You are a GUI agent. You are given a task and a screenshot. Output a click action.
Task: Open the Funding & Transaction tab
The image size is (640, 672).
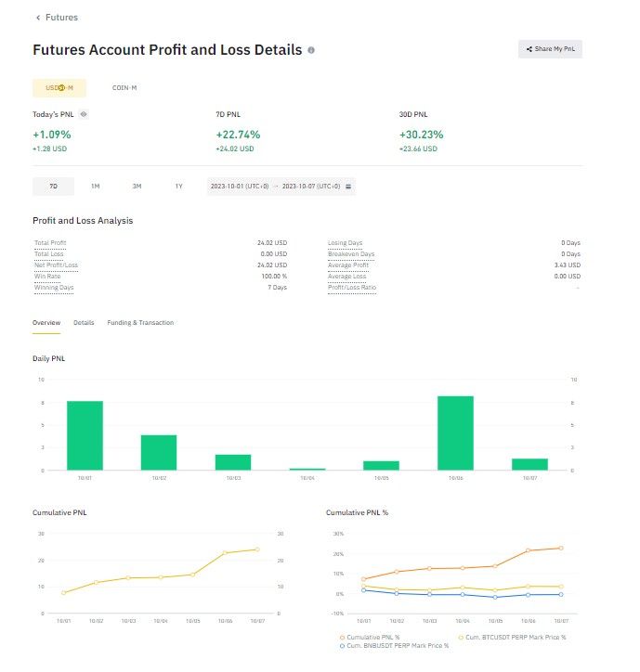tap(140, 323)
